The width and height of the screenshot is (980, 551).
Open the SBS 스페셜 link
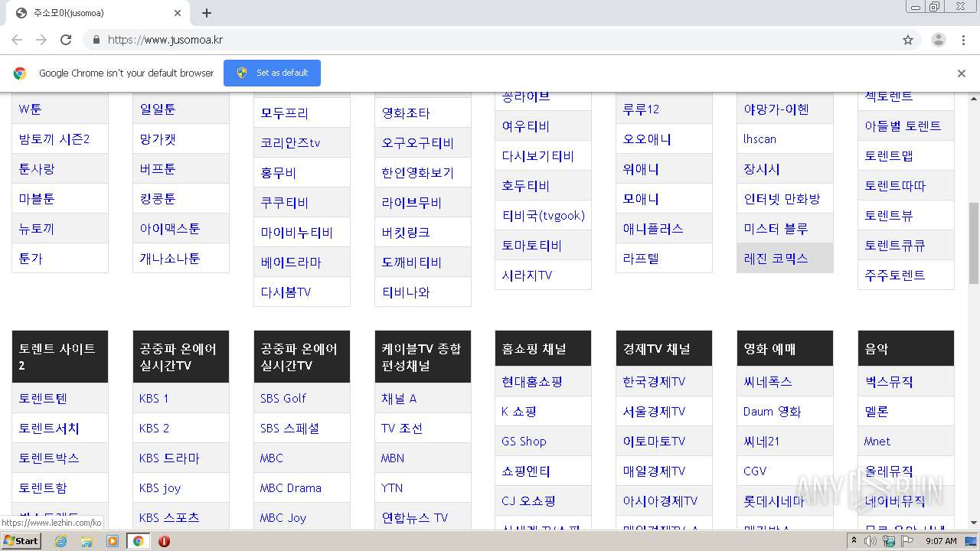pos(289,428)
